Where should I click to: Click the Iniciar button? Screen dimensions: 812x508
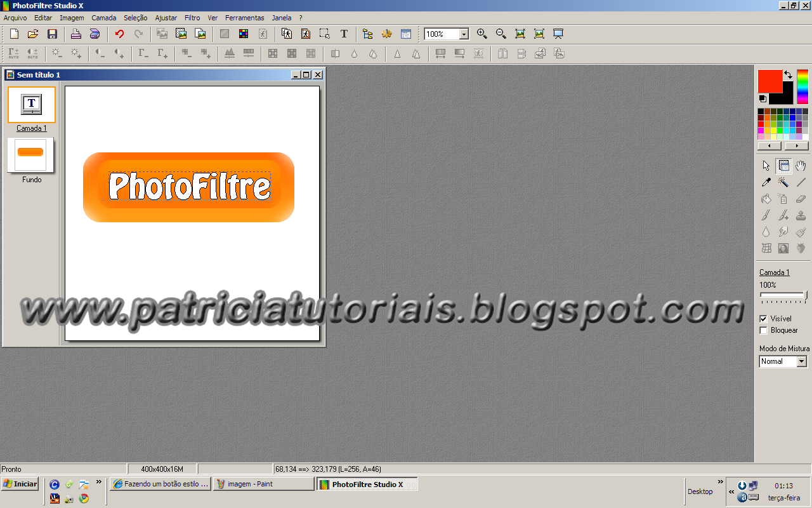click(x=20, y=483)
